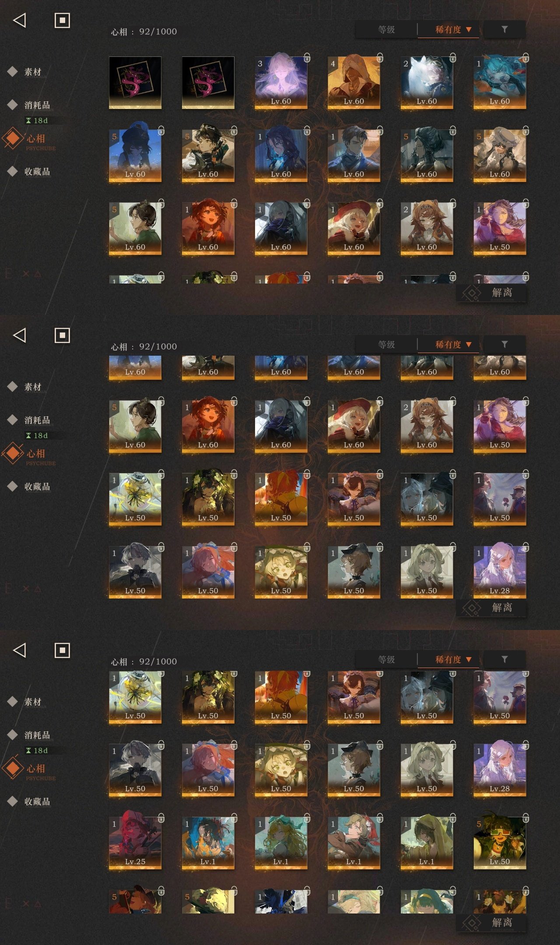
Task: Toggle lock icon on the Lv.25 psychube
Action: (x=161, y=818)
